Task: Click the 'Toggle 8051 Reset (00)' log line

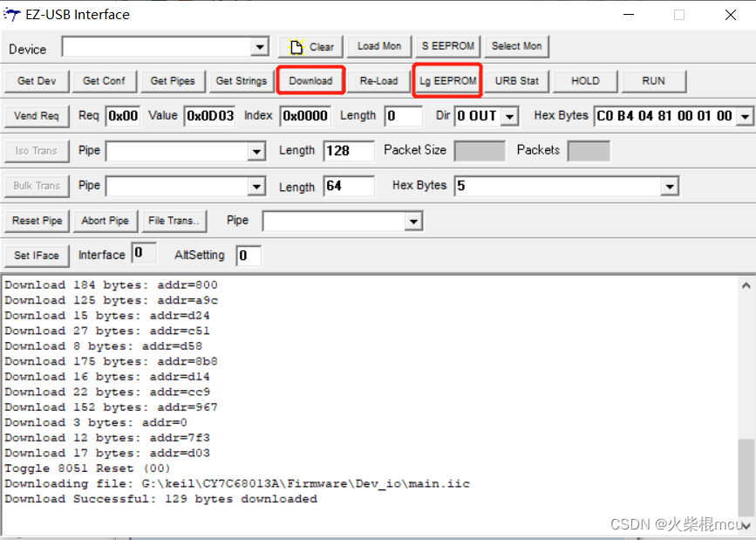Action: [87, 468]
